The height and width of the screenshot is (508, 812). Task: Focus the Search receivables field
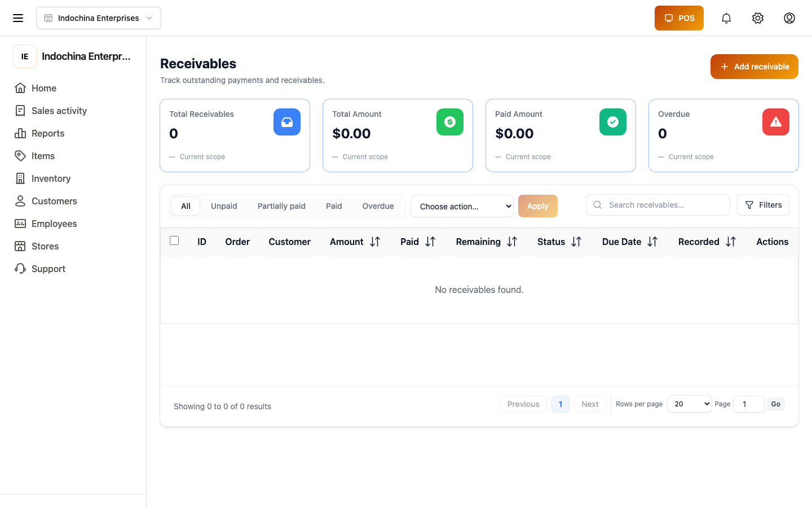pos(658,205)
